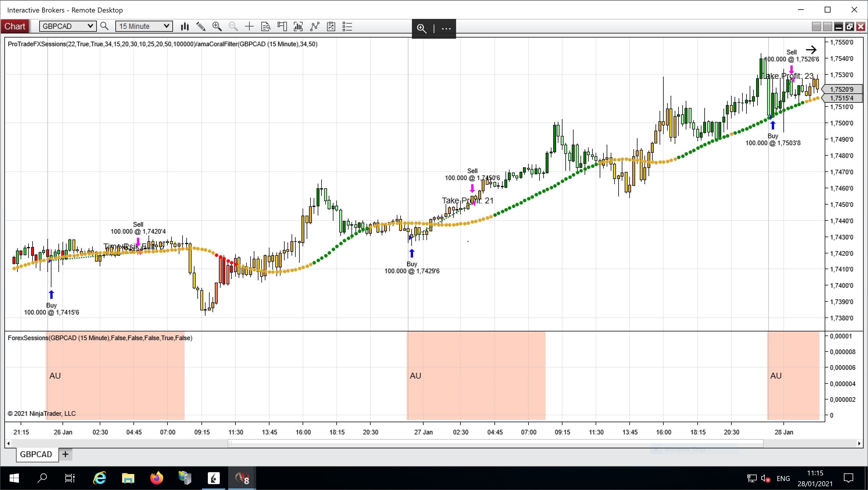Select the drawing tools pencil icon

[201, 27]
